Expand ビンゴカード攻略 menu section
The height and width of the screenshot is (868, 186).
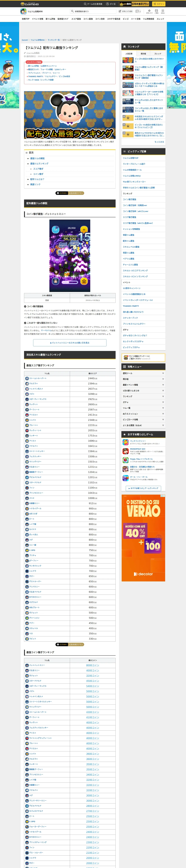(x=143, y=420)
